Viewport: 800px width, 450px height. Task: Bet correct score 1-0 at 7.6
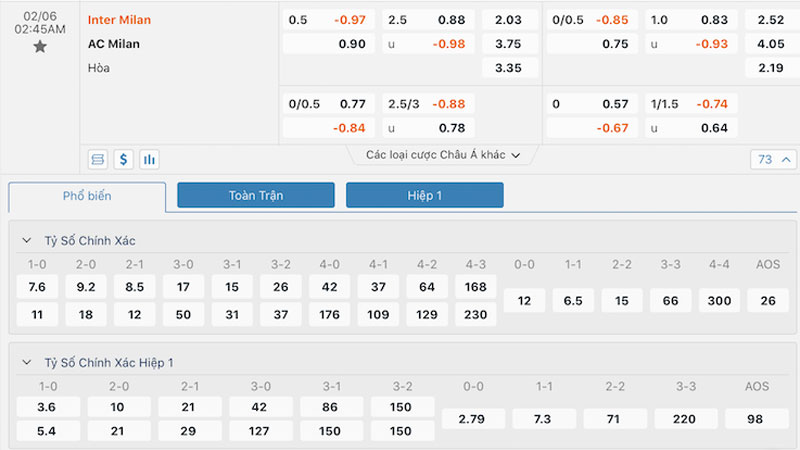click(x=37, y=287)
